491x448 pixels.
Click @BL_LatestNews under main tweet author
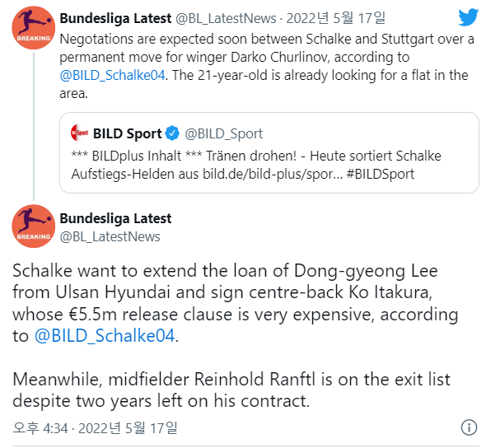click(x=110, y=236)
